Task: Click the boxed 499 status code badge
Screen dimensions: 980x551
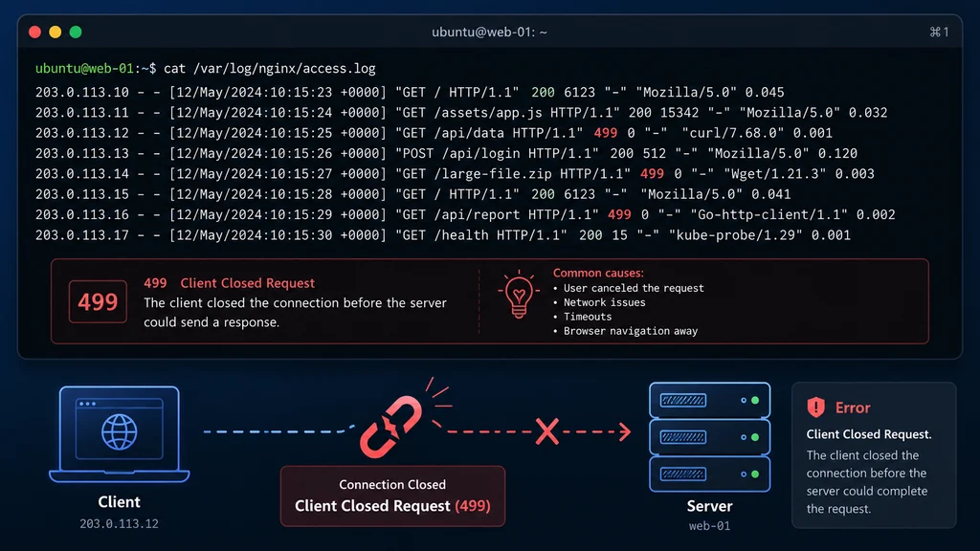Action: click(98, 301)
